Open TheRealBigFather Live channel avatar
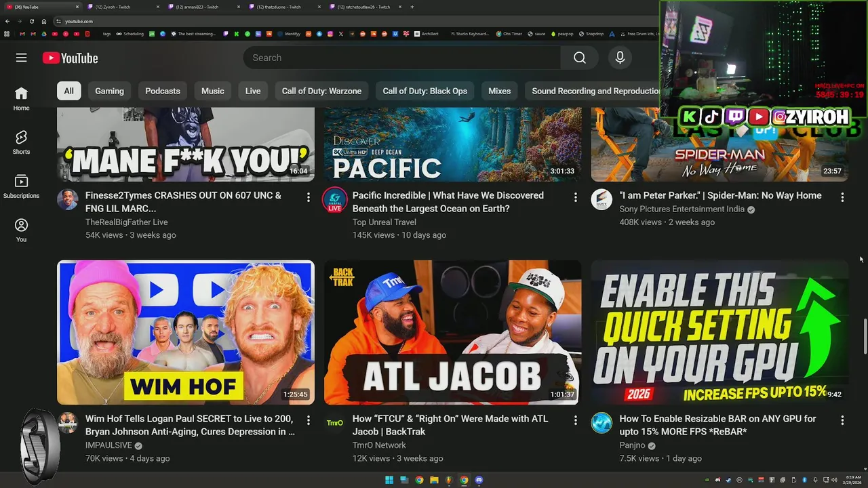The image size is (868, 488). tap(67, 199)
